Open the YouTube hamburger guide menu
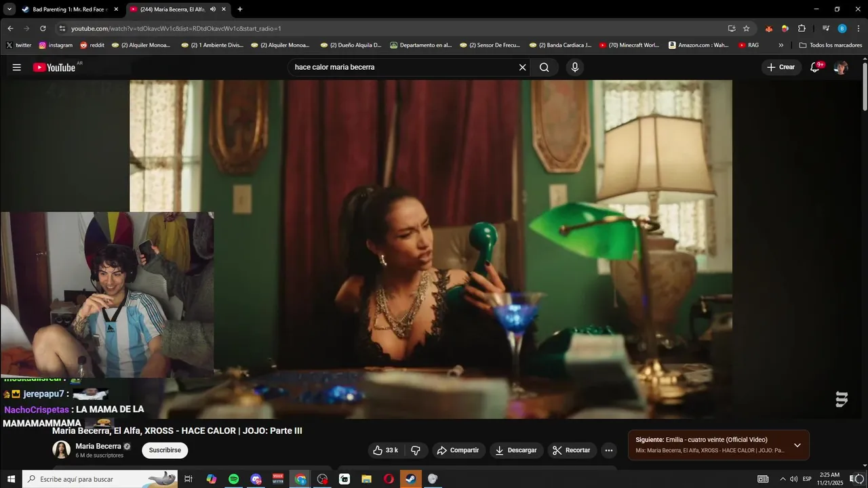Viewport: 868px width, 488px height. click(17, 67)
